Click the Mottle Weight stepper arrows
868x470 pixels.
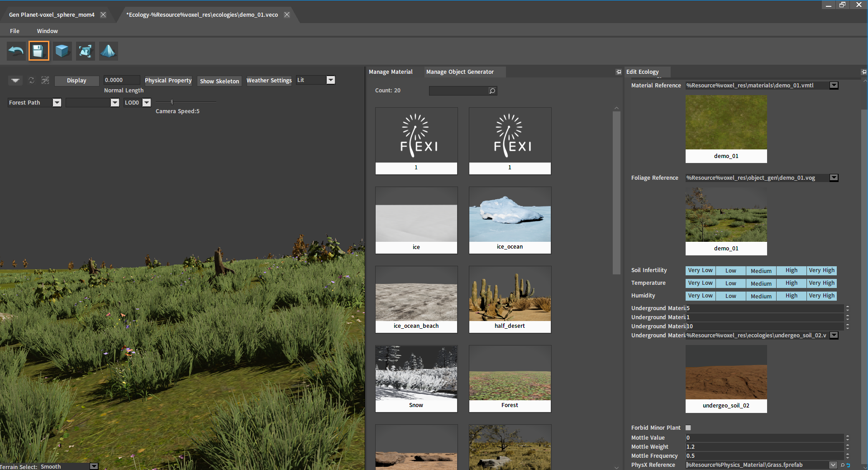(x=847, y=447)
